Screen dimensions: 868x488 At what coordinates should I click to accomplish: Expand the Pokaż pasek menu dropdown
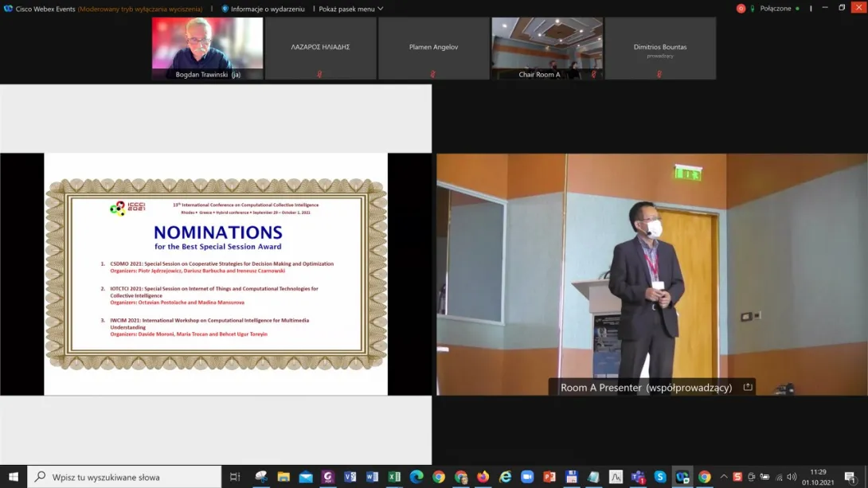pos(350,9)
